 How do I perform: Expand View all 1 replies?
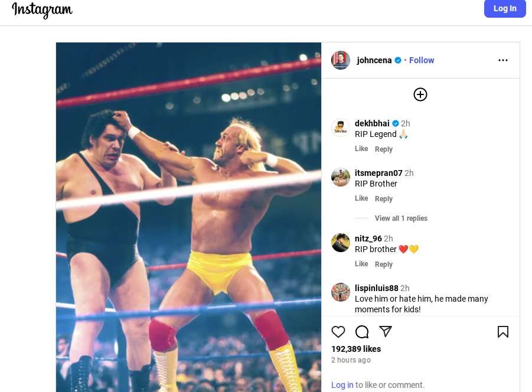[x=401, y=218]
